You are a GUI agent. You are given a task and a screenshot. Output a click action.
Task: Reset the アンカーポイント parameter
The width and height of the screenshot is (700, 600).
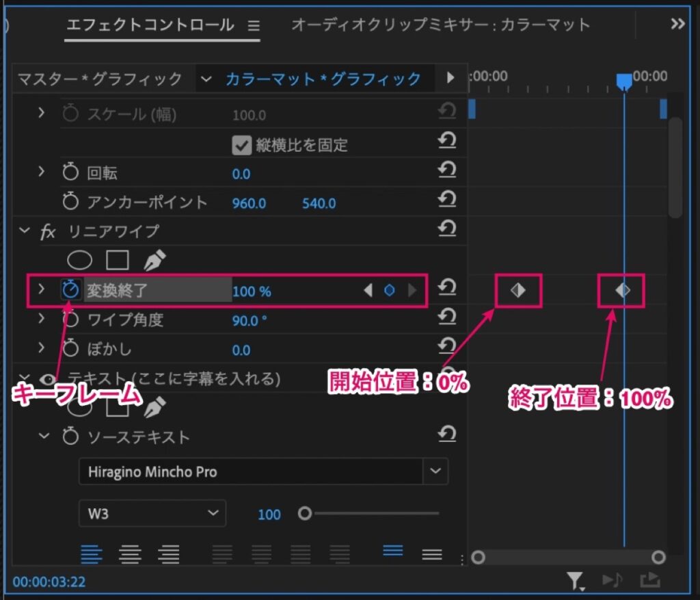click(x=447, y=199)
